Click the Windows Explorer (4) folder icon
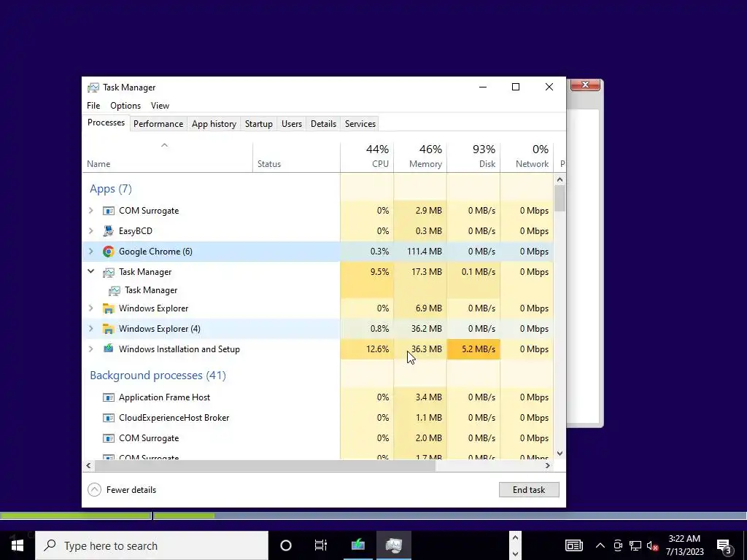Viewport: 747px width, 560px height. (x=109, y=329)
